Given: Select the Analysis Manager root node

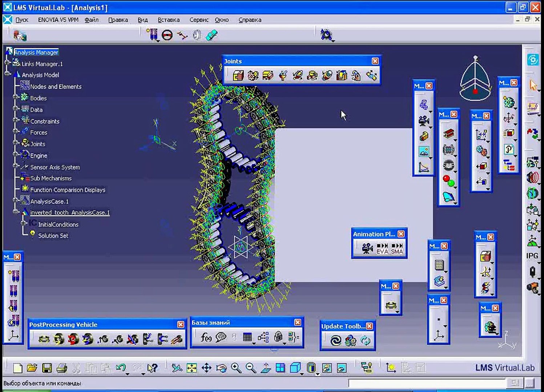Looking at the screenshot, I should [x=36, y=52].
